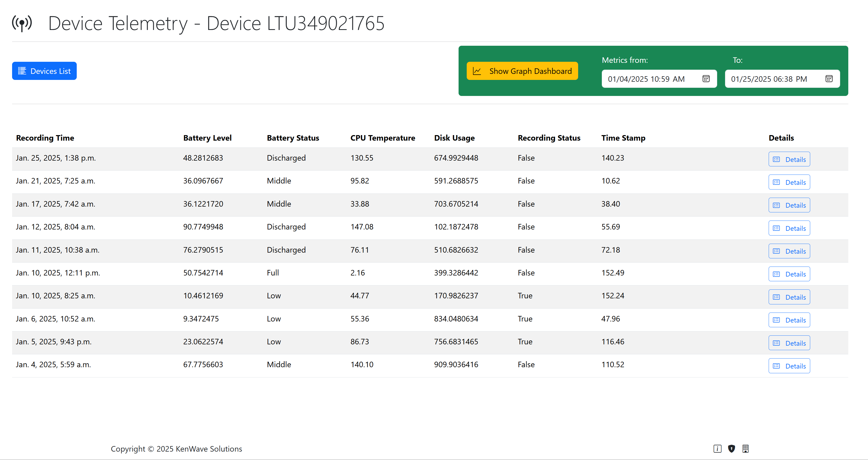View Details for Jan. 4, 2025 record

(789, 366)
